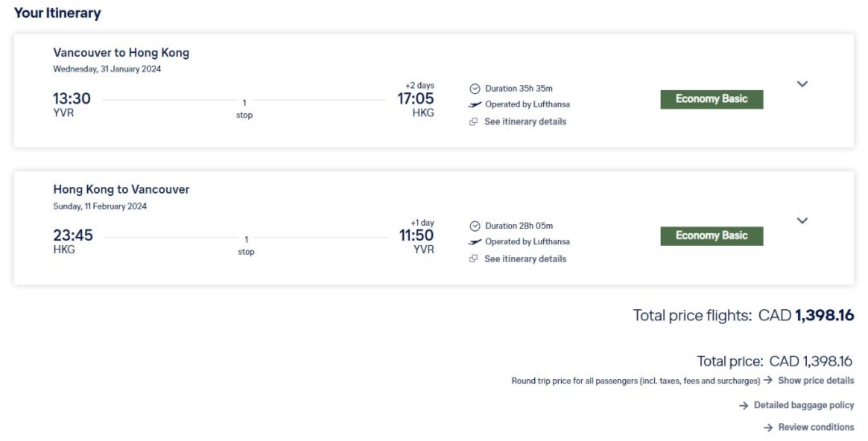Click the arrow icon beside Detailed baggage policy
The width and height of the screenshot is (868, 441).
[x=744, y=406]
